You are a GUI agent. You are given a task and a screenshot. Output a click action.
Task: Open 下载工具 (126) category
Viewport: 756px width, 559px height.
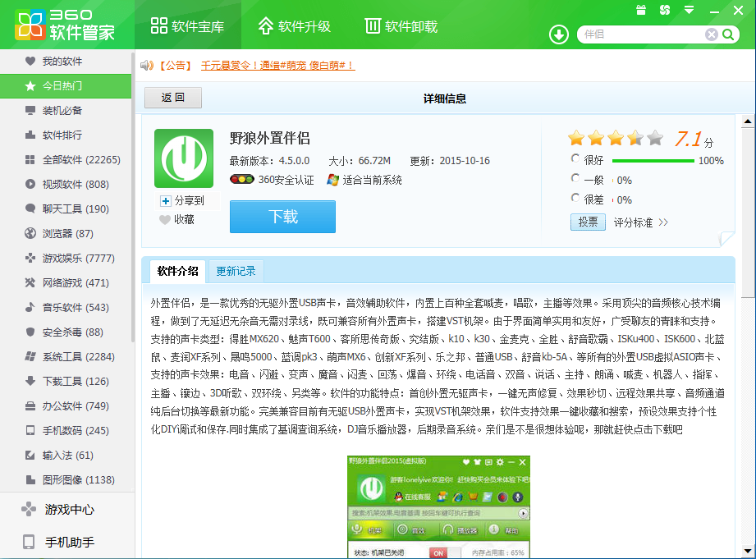pyautogui.click(x=66, y=381)
